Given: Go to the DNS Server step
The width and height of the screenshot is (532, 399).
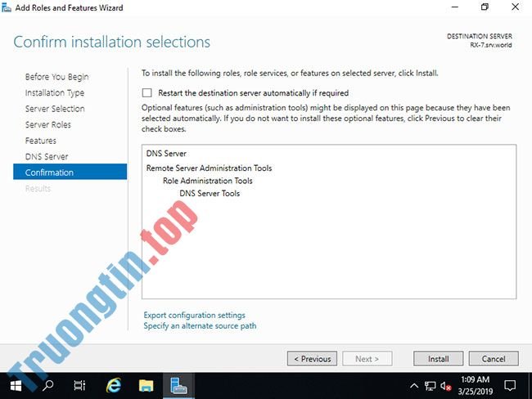Looking at the screenshot, I should [47, 157].
